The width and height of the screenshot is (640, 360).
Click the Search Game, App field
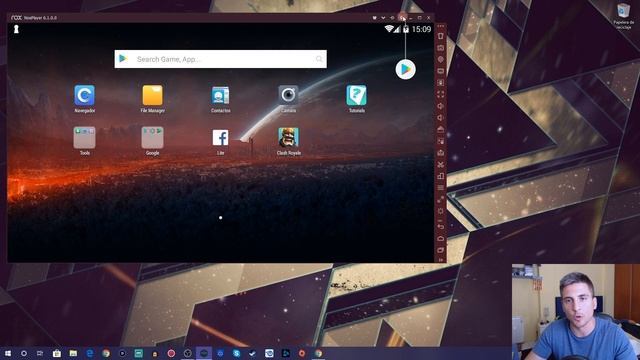click(x=220, y=59)
